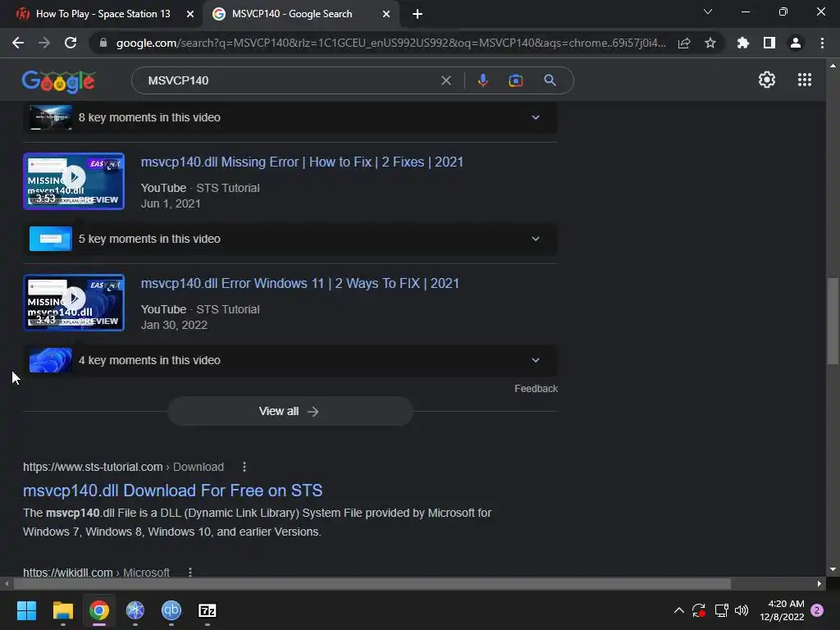The height and width of the screenshot is (630, 840).
Task: Open Google quick settings gear
Action: 767,80
